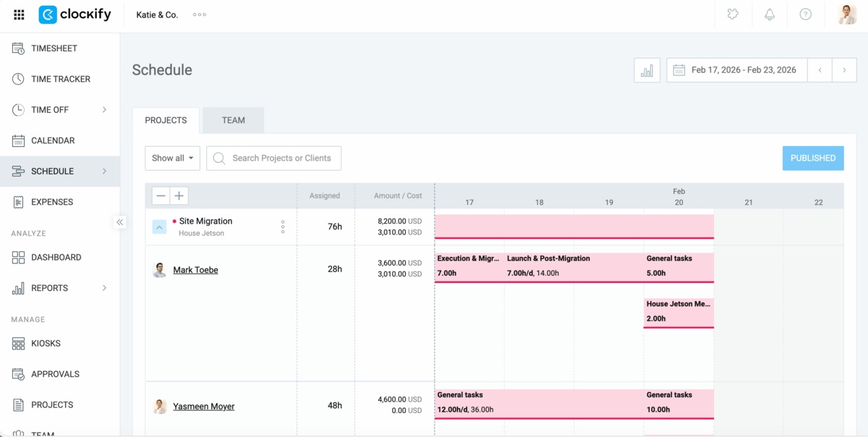This screenshot has height=437, width=868.
Task: Switch to the TEAM tab
Action: [x=233, y=120]
